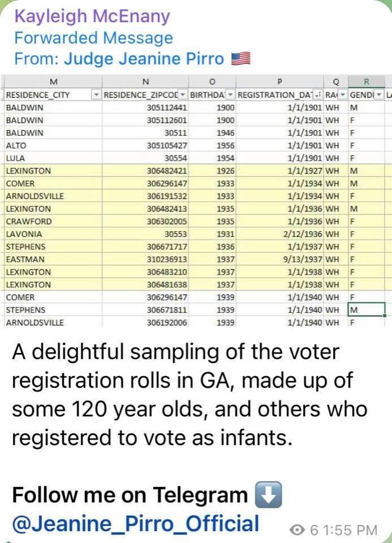Open Judge Jeanine Pirro forwarded source
Image resolution: width=392 pixels, height=543 pixels.
point(144,58)
